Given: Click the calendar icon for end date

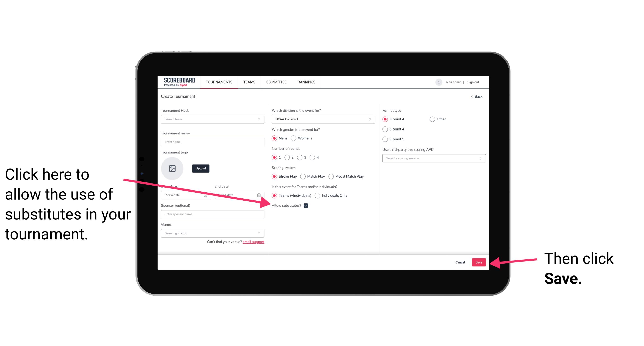Looking at the screenshot, I should [x=259, y=195].
